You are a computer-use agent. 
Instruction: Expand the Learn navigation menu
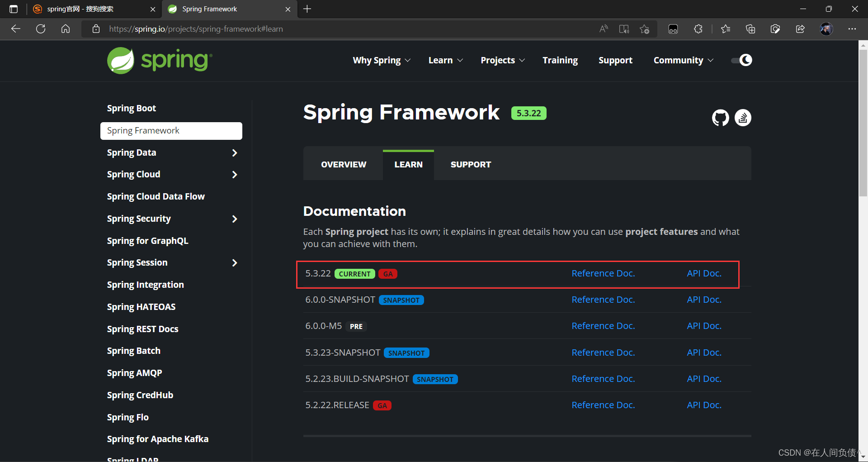click(446, 60)
